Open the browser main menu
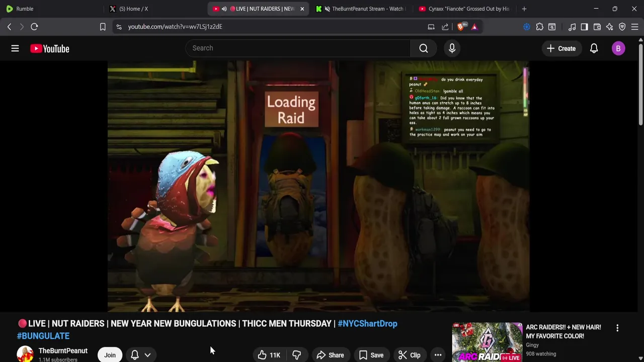644x362 pixels. 635,27
